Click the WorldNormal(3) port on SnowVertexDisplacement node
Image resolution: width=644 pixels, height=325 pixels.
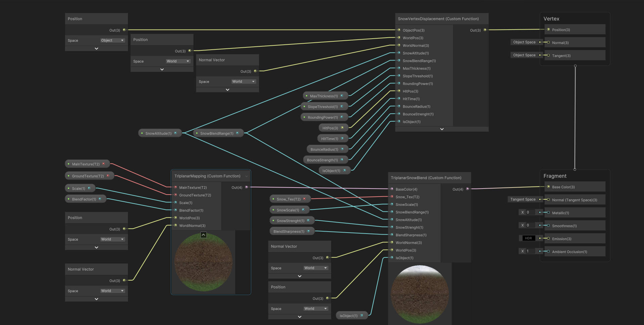[x=399, y=45]
